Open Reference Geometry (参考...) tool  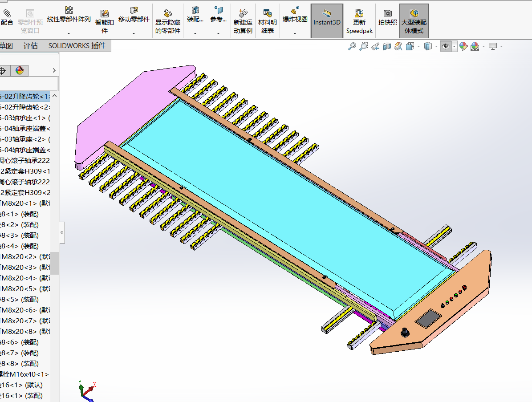218,15
